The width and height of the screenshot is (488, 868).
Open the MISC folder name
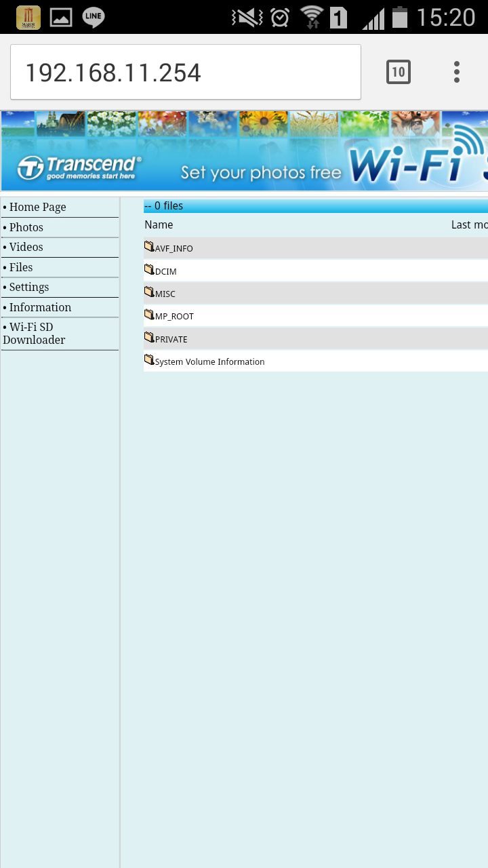click(x=165, y=294)
